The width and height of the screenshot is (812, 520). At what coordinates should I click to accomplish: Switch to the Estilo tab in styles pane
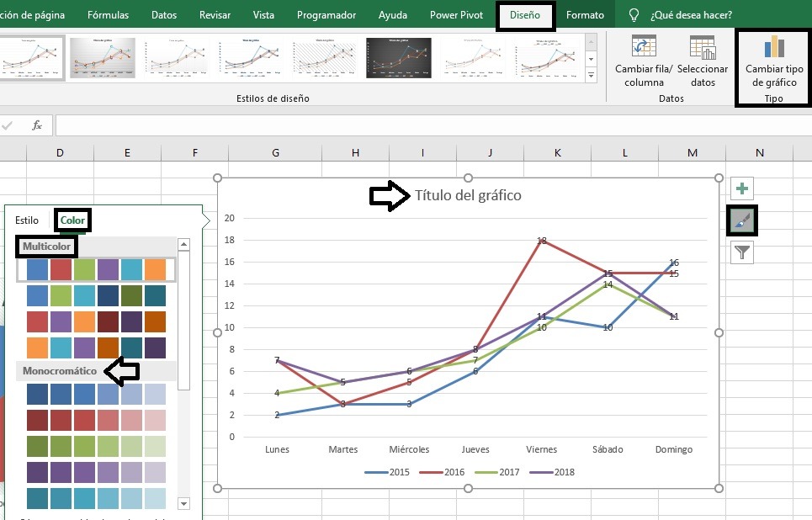(x=27, y=220)
